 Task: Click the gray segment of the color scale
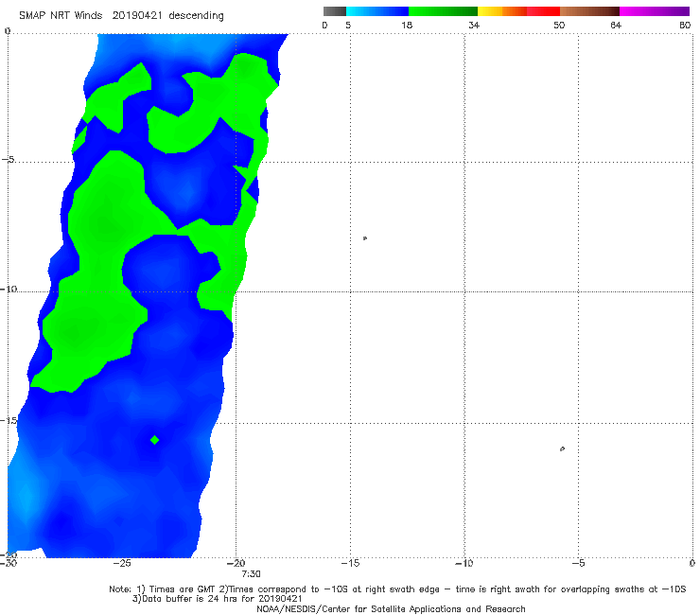[x=335, y=11]
